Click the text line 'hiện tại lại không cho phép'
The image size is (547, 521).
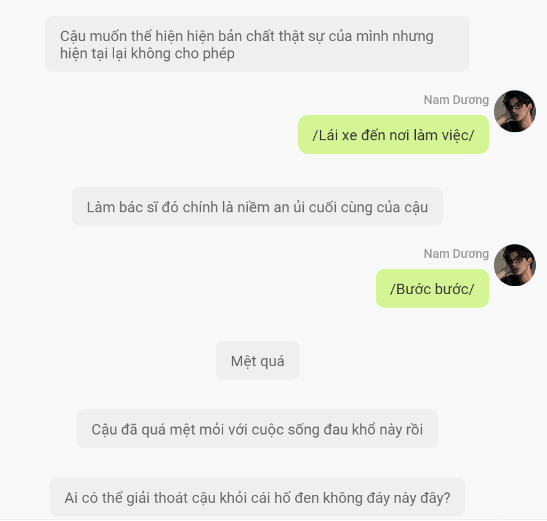[147, 53]
